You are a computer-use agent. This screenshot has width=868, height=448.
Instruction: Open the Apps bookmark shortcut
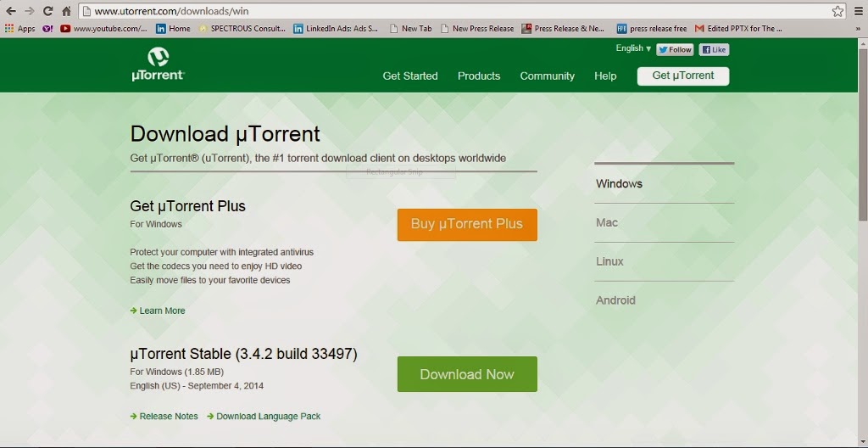pyautogui.click(x=20, y=28)
